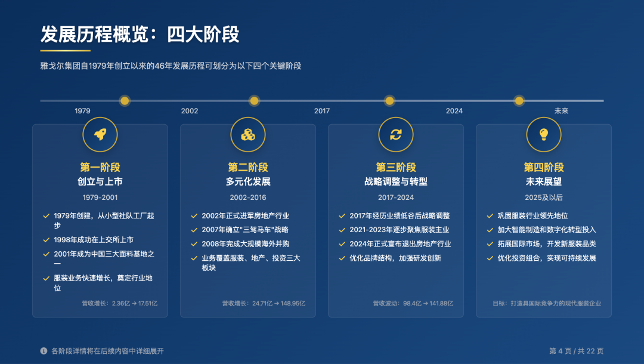The width and height of the screenshot is (644, 364).
Task: Click checkmark beside 2024年正式宣布退出房地产行业
Action: point(342,244)
